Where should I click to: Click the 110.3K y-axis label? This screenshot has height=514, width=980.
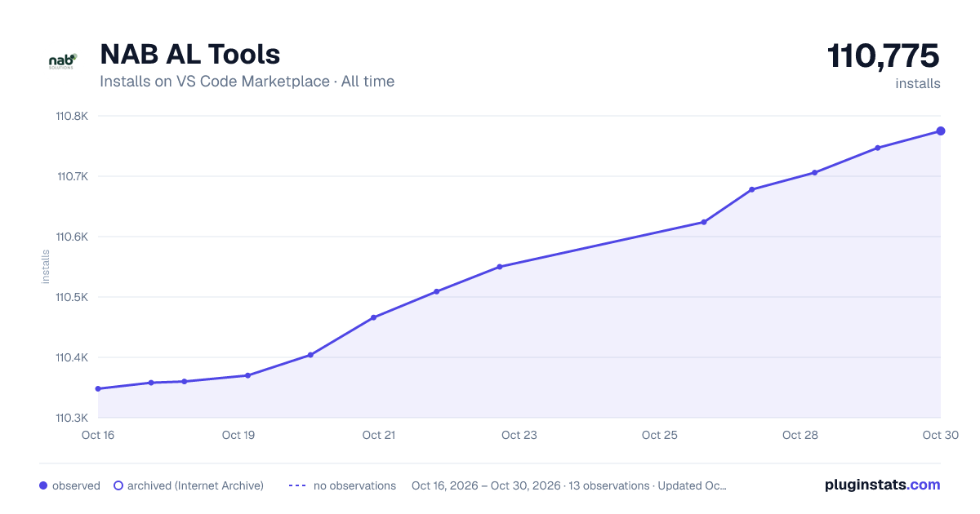[72, 418]
